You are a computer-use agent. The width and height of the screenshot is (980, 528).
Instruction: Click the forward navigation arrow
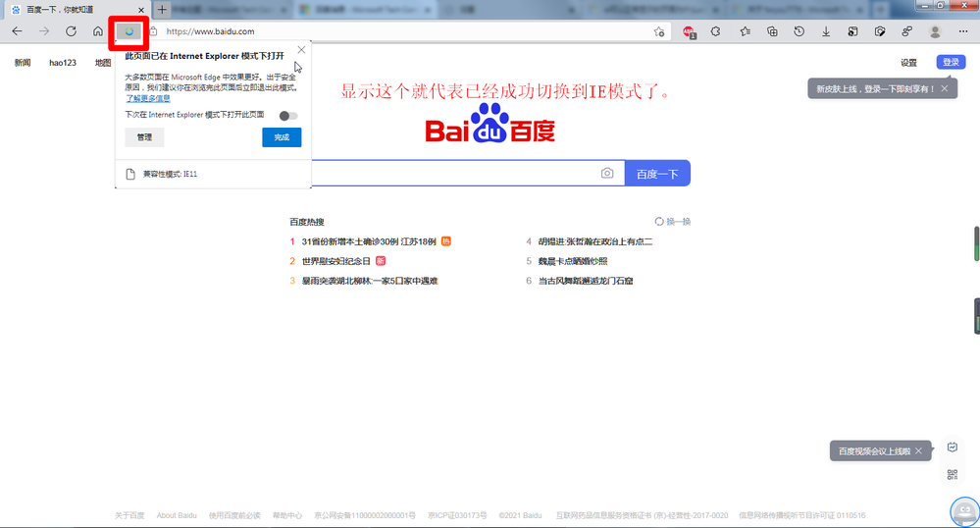[x=44, y=31]
